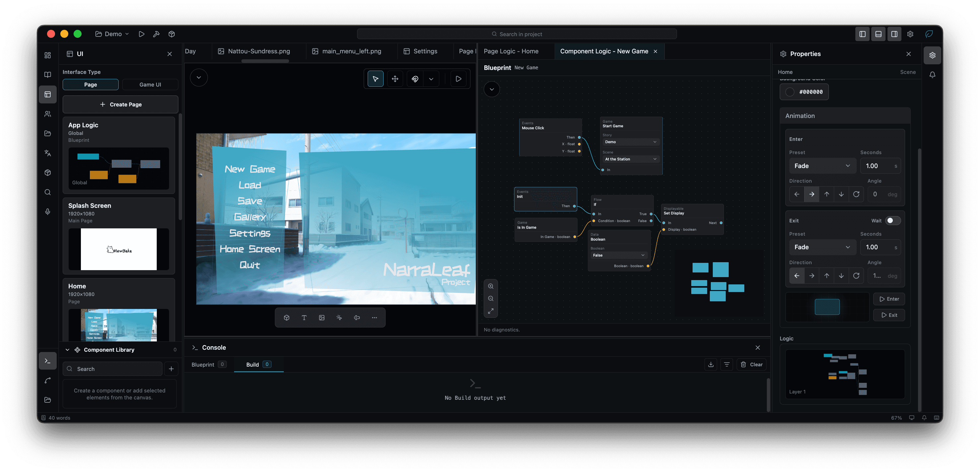Insert an image element from canvas bottom toolbar
The width and height of the screenshot is (980, 472).
pos(322,318)
